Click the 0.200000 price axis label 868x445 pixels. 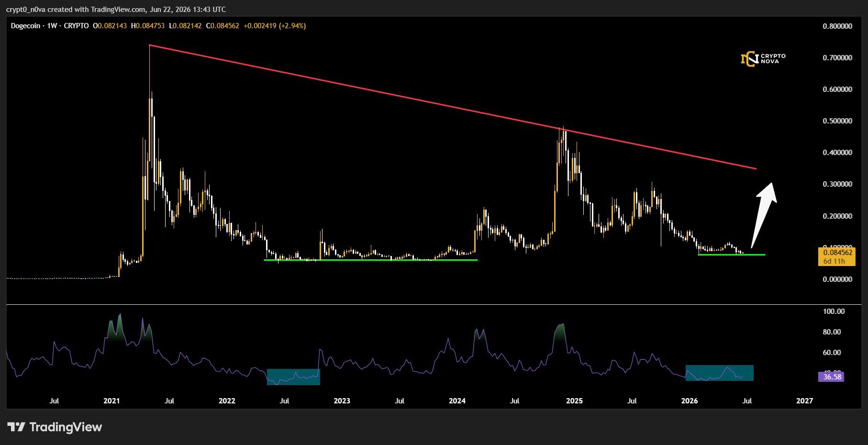(x=837, y=216)
